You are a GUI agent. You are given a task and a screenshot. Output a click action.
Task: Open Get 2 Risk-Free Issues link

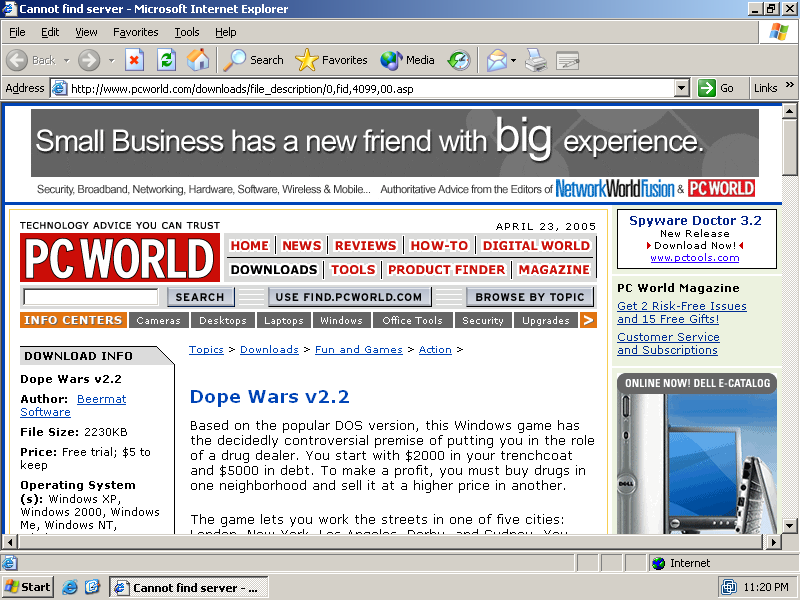click(682, 312)
